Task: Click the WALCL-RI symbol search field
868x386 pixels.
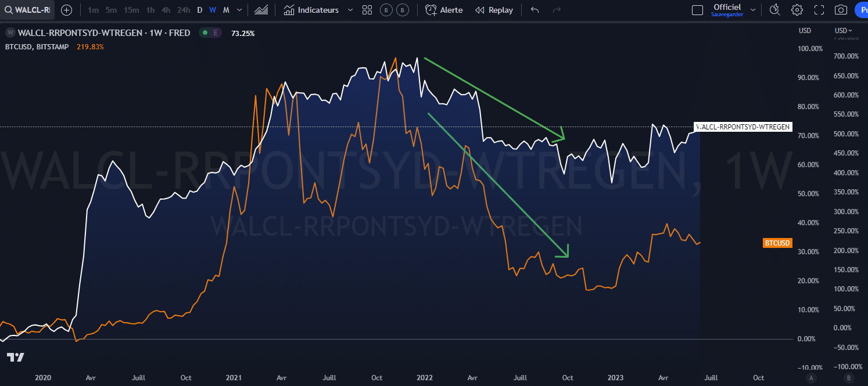Action: point(28,10)
